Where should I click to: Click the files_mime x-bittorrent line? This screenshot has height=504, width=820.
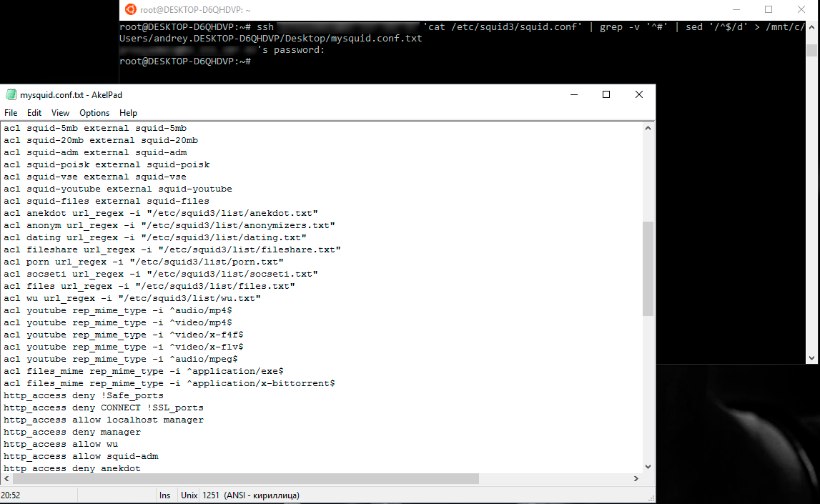point(169,383)
